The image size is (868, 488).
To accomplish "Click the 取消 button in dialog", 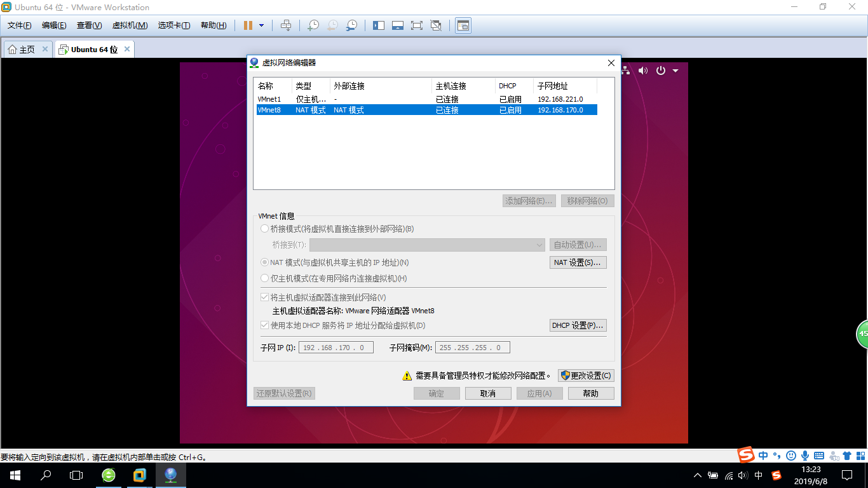I will (488, 393).
